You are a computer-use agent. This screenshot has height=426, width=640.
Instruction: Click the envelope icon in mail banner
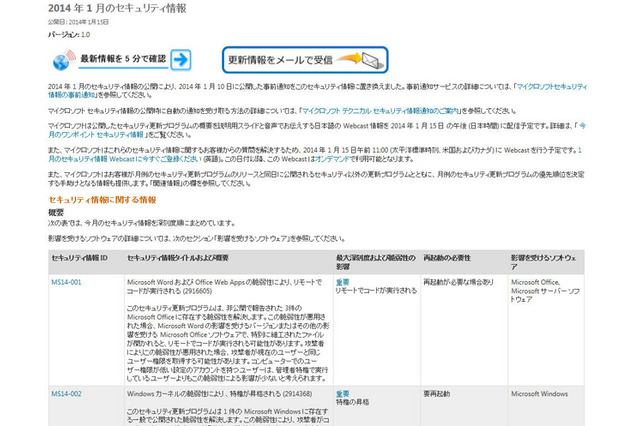coord(372,61)
